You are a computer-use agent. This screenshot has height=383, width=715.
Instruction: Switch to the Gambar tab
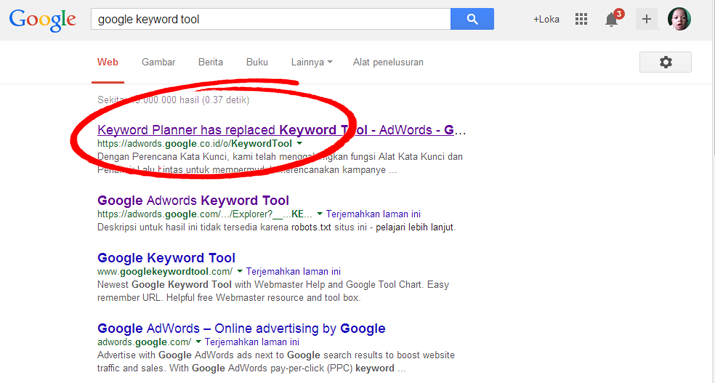(x=158, y=62)
